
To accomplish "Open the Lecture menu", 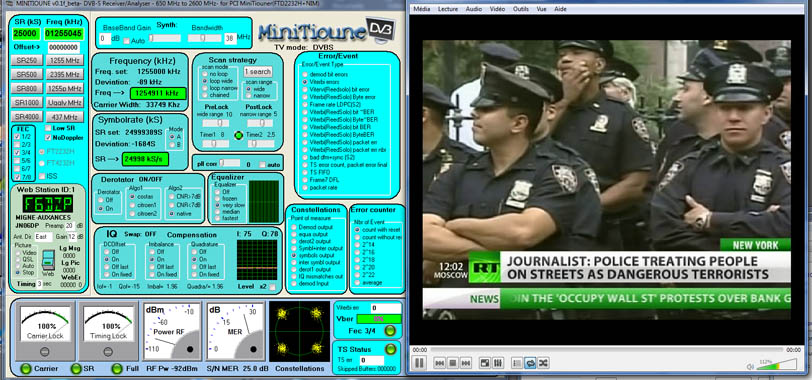I will 448,9.
